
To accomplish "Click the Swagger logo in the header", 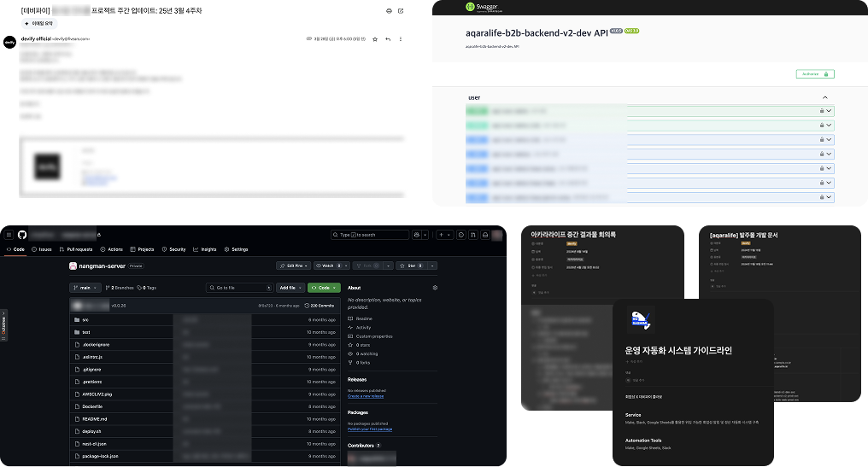I will tap(484, 7).
